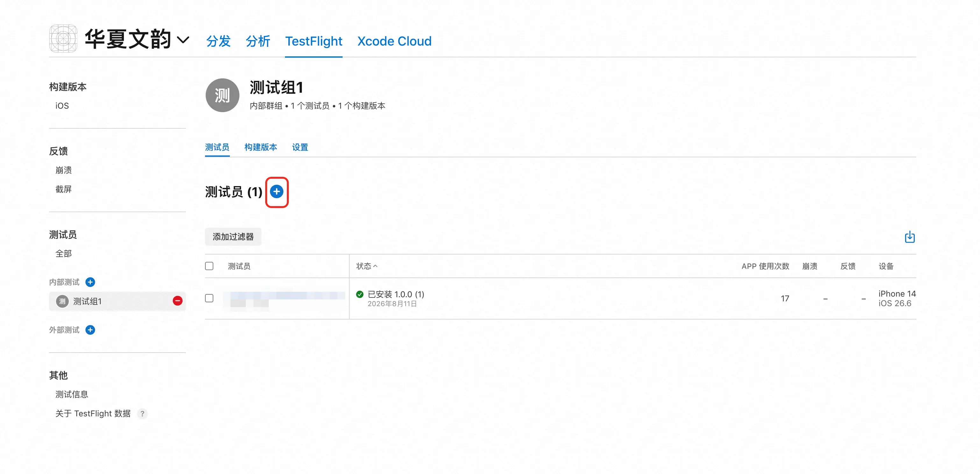
Task: Remove 测试组1 with the red minus icon
Action: click(x=177, y=301)
